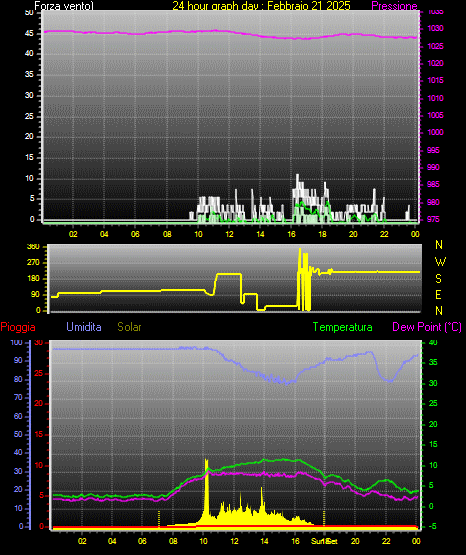
Task: Click the W compass label on direction graph
Action: tap(440, 262)
